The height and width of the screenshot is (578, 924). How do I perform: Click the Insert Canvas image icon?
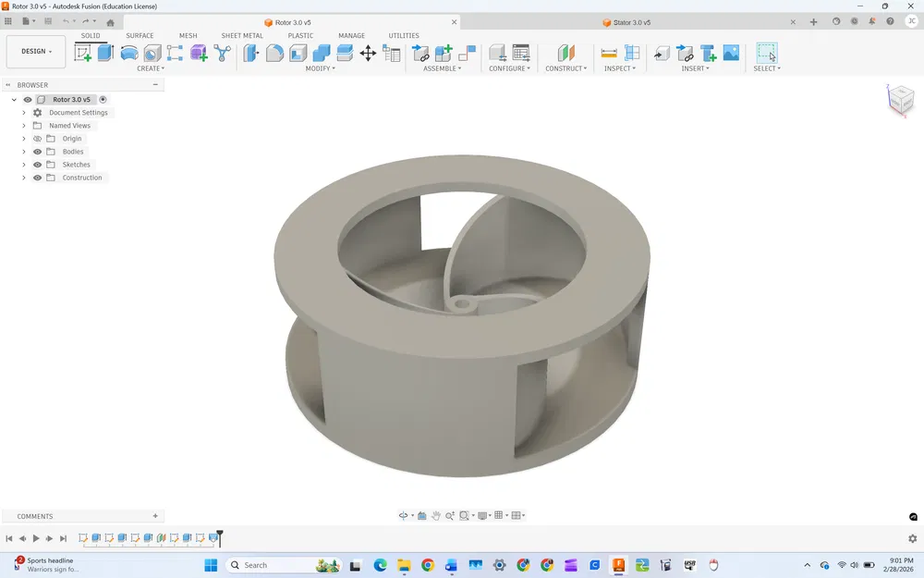pos(731,53)
